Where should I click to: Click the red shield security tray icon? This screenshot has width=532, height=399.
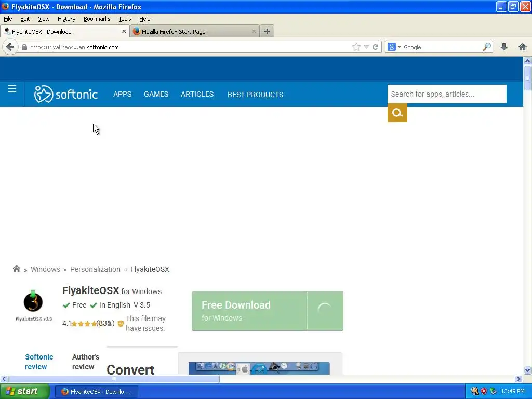tap(484, 391)
